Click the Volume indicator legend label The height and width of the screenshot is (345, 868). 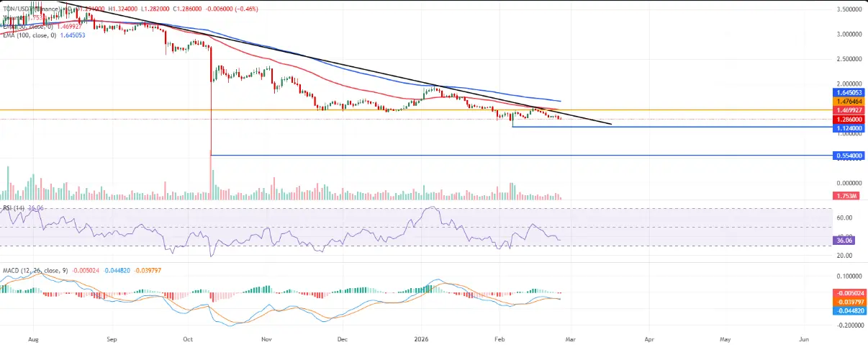click(14, 17)
